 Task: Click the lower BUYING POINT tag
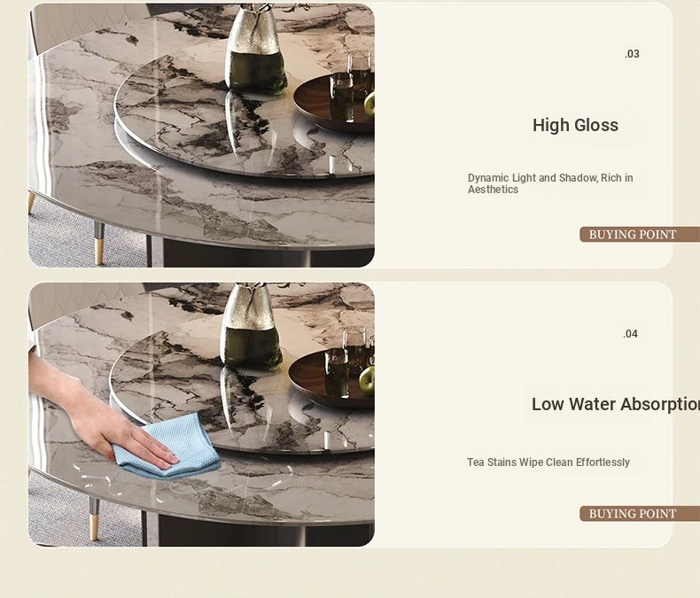[x=639, y=514]
